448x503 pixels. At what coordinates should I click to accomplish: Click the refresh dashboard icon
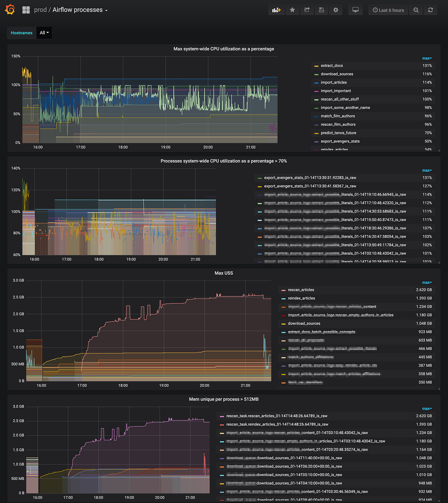click(x=430, y=10)
